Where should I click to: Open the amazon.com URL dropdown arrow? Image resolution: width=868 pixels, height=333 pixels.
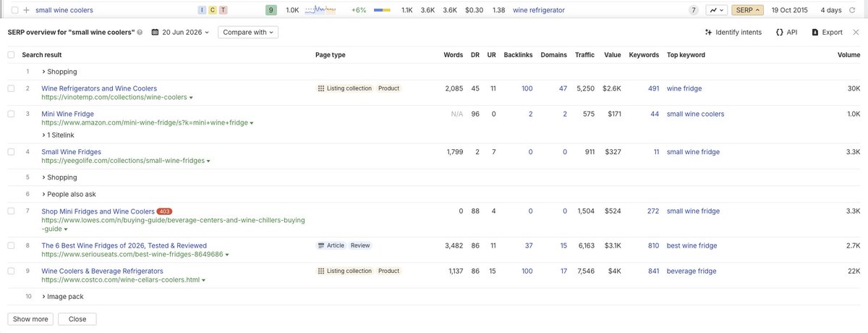tap(252, 123)
